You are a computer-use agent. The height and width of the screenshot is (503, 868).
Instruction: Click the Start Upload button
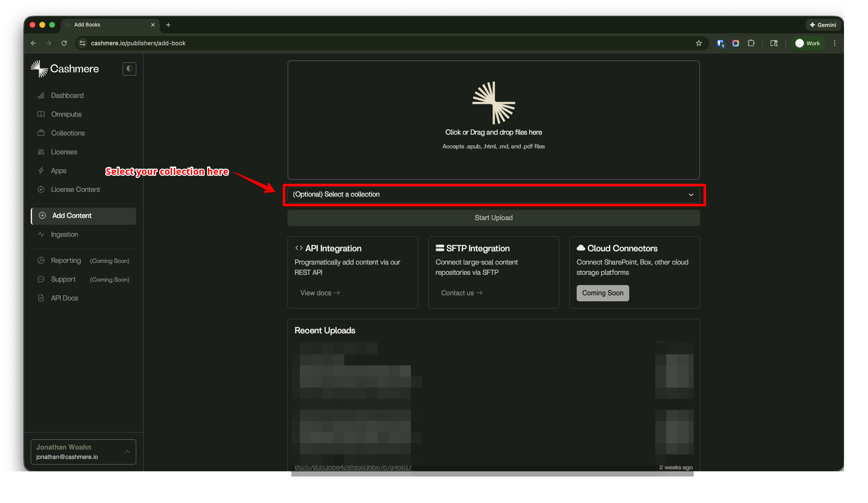coord(493,218)
